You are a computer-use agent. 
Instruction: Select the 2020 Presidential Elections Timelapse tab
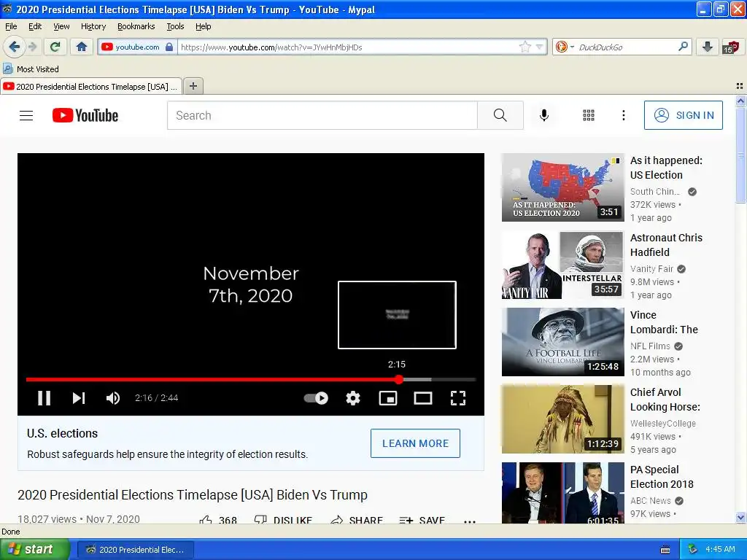[x=91, y=87]
